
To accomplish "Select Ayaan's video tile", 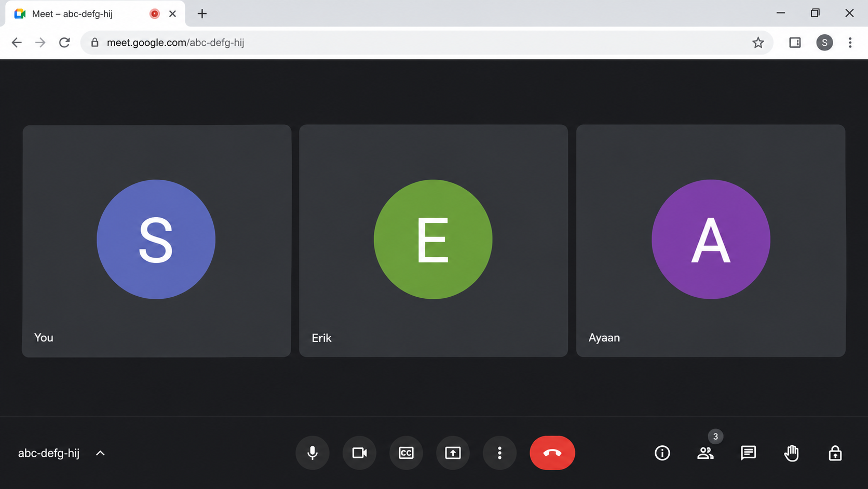I will click(x=711, y=241).
